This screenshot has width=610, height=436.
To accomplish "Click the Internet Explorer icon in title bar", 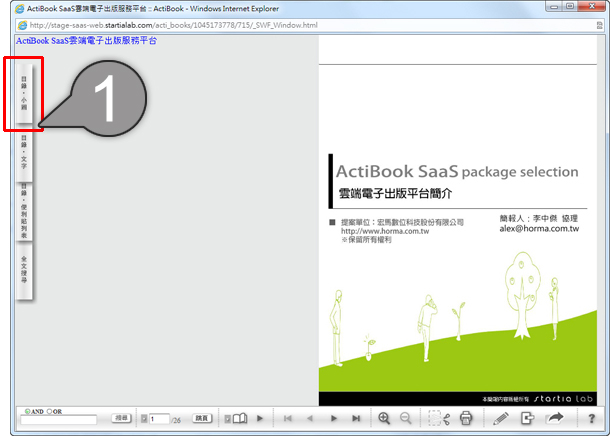I will tap(19, 9).
